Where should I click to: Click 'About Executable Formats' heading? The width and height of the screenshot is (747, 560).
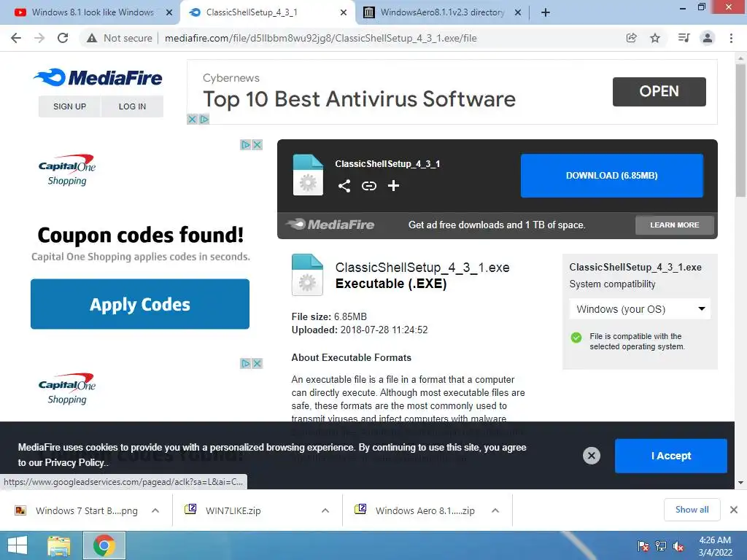pos(351,357)
